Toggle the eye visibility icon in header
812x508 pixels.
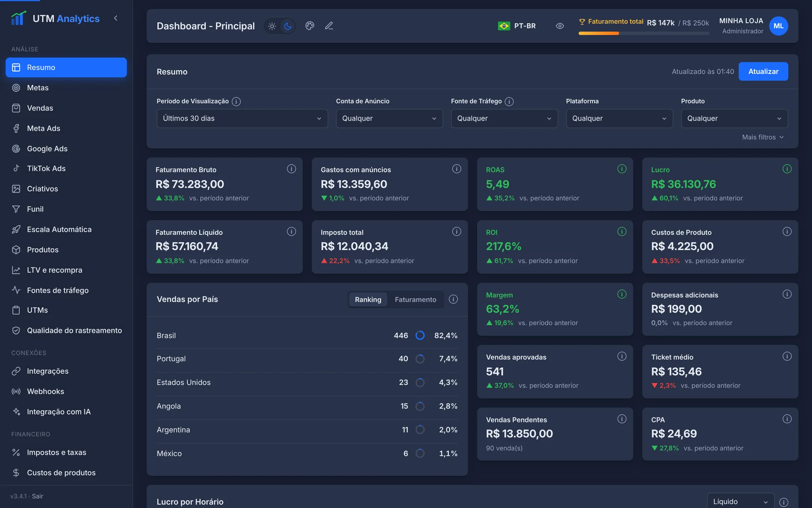[x=560, y=26]
